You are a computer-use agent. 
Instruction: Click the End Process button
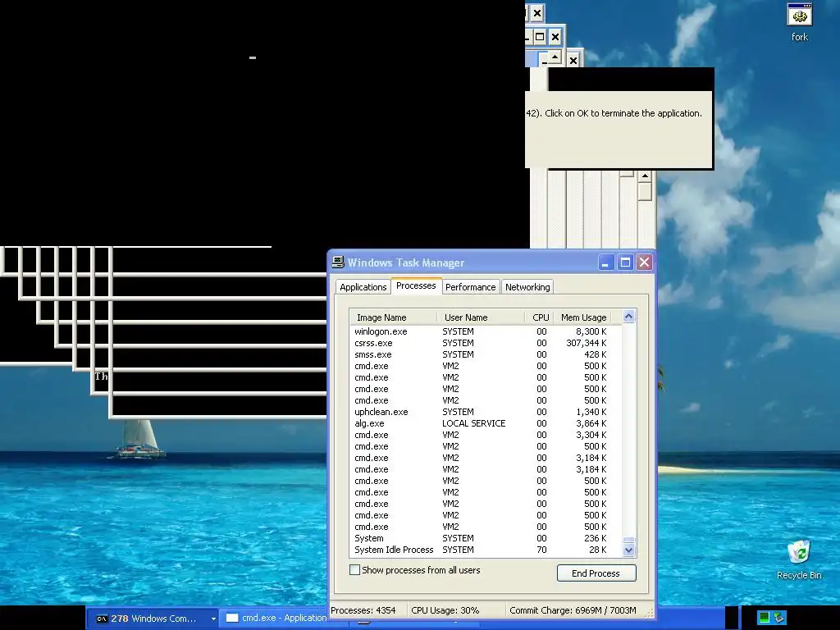coord(596,573)
